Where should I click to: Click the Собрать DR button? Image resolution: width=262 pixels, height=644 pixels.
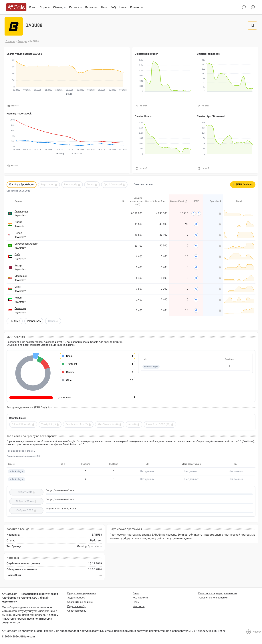pyautogui.click(x=26, y=492)
